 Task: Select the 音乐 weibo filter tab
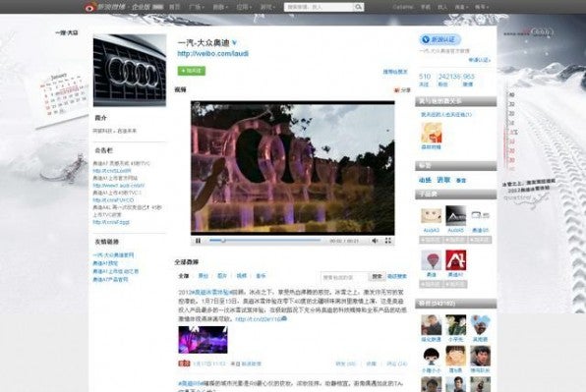click(x=261, y=276)
